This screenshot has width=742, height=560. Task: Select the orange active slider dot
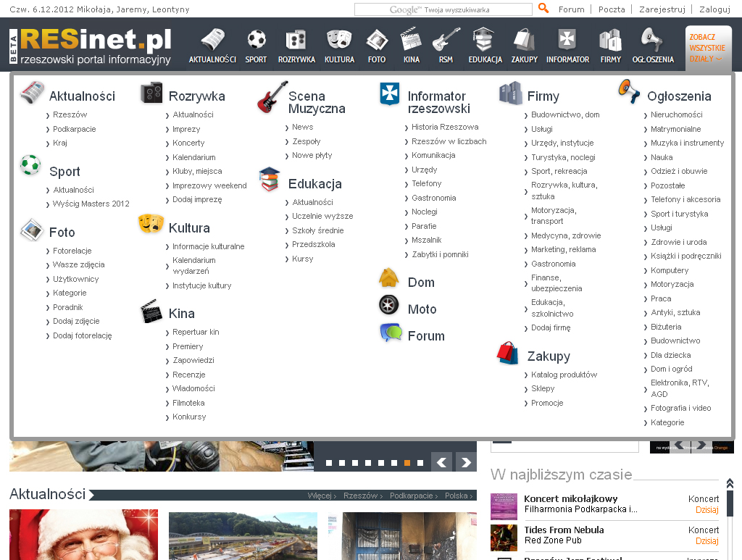click(x=407, y=462)
